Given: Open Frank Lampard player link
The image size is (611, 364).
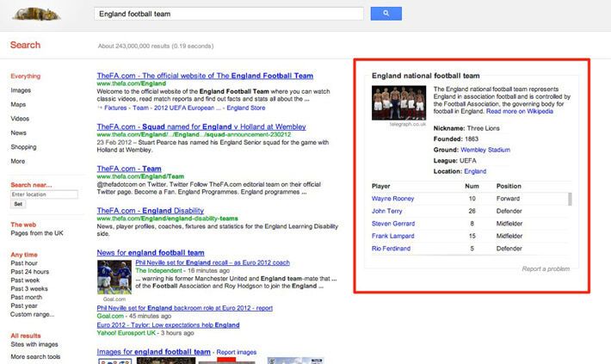Looking at the screenshot, I should click(x=392, y=236).
